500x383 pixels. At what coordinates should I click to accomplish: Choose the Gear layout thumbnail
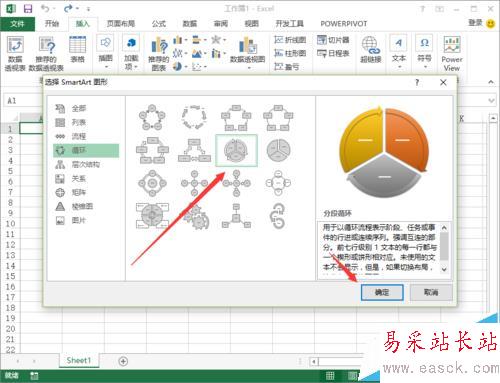click(x=196, y=216)
